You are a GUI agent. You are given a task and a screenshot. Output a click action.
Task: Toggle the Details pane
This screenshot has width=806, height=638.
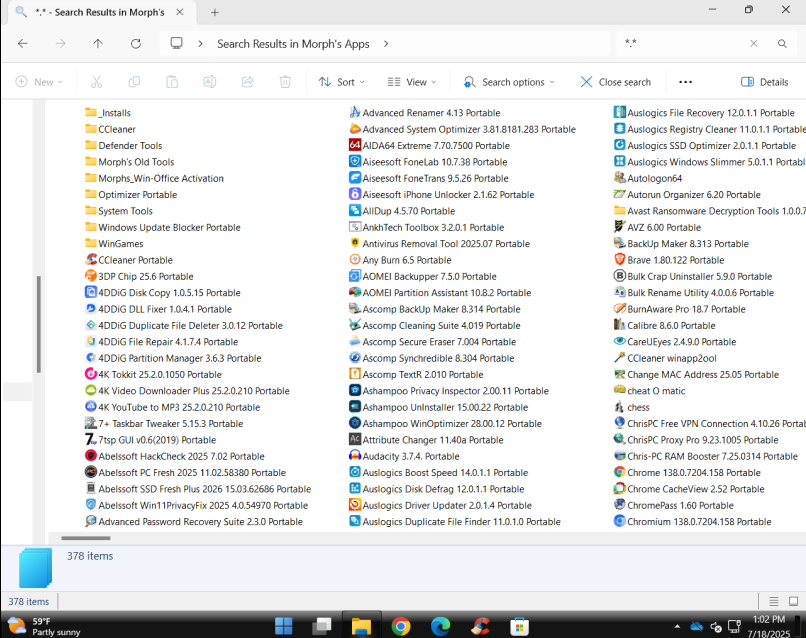coord(765,82)
